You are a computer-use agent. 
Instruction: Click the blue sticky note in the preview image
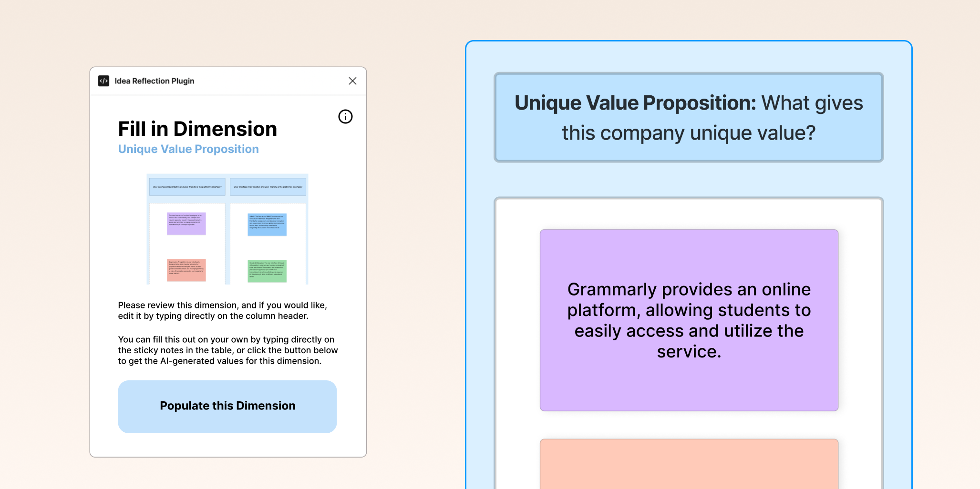(268, 224)
